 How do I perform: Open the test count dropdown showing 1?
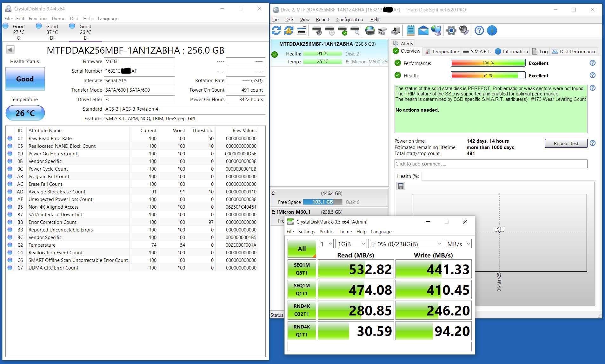coord(326,244)
